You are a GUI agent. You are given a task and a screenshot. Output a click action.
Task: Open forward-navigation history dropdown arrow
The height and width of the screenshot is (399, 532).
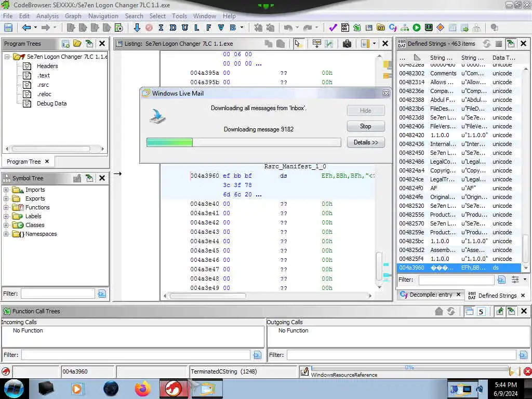click(55, 28)
